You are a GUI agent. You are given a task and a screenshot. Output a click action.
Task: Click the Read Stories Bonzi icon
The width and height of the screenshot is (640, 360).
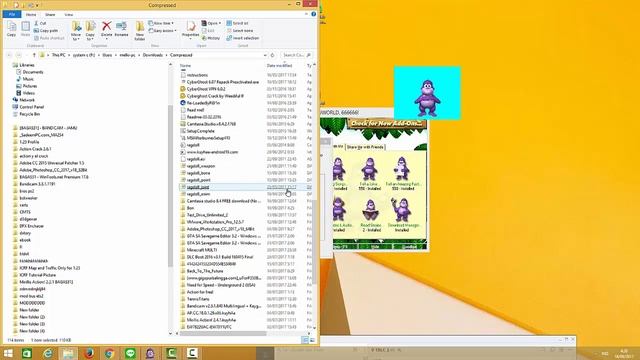(x=371, y=210)
